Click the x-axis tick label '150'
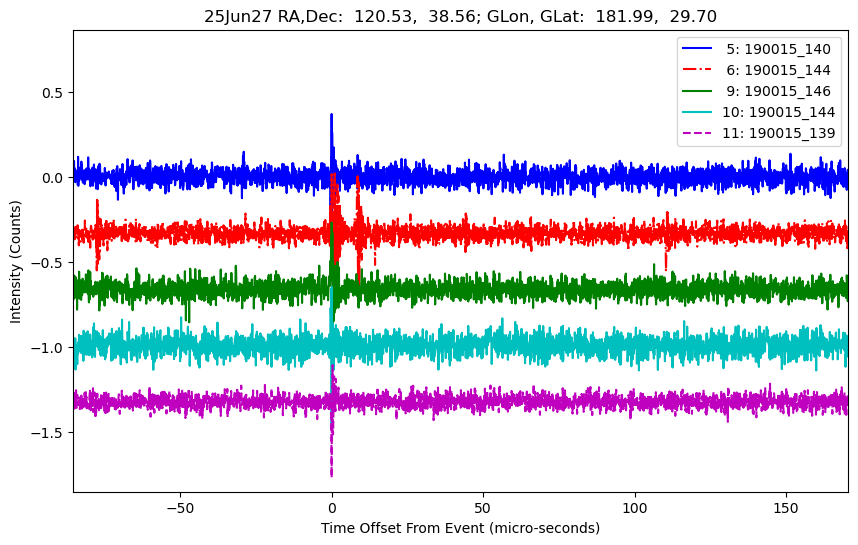 786,508
